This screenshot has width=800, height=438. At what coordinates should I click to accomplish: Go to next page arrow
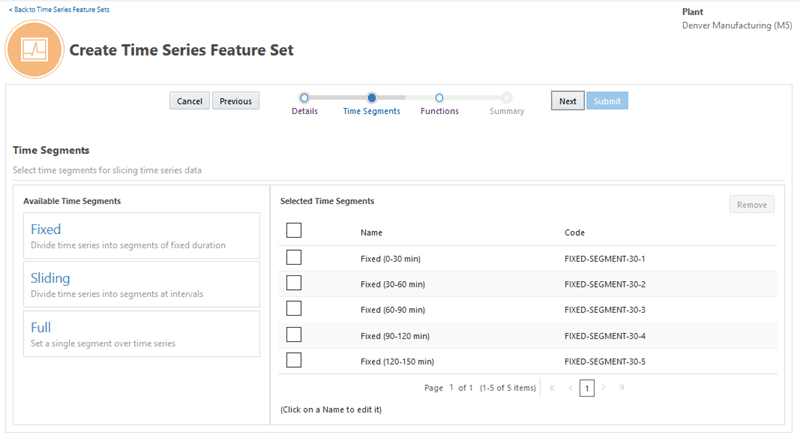tap(603, 387)
